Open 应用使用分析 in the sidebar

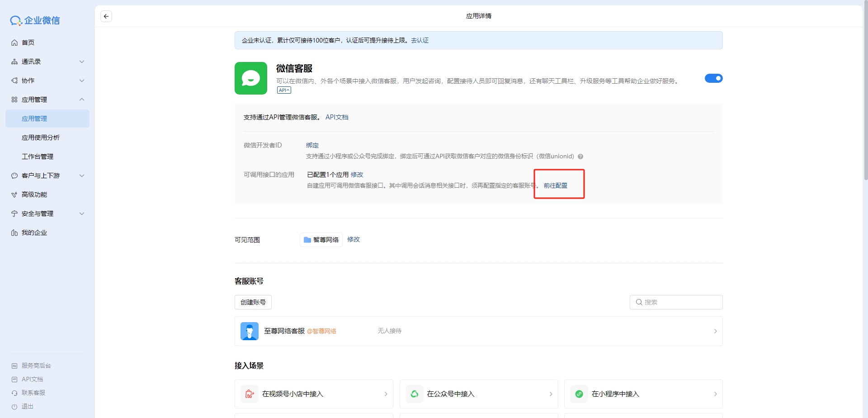[x=41, y=138]
